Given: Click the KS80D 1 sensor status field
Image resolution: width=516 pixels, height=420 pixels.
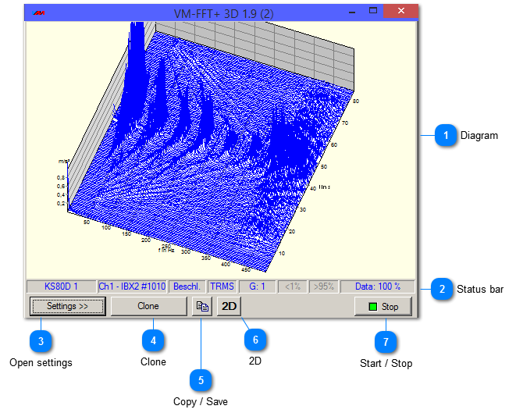Looking at the screenshot, I should pyautogui.click(x=62, y=287).
